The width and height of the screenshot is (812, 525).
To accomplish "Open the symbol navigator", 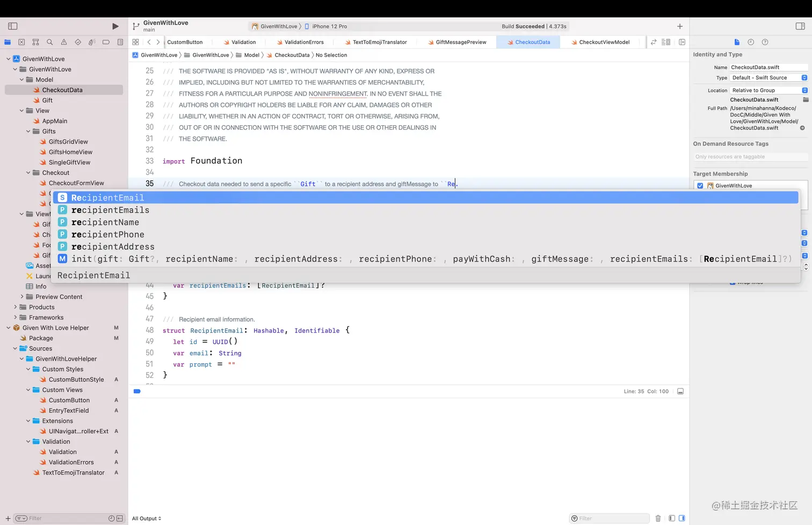I will [x=35, y=42].
